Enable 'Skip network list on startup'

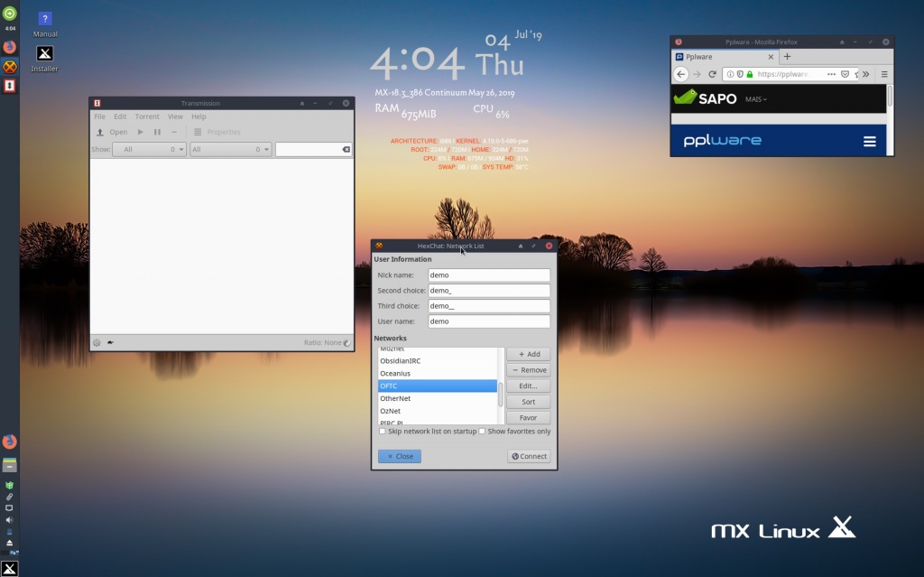[382, 432]
